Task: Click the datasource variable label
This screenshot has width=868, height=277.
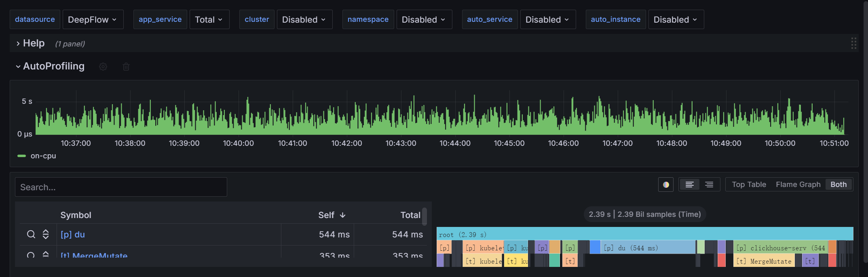Action: tap(35, 19)
